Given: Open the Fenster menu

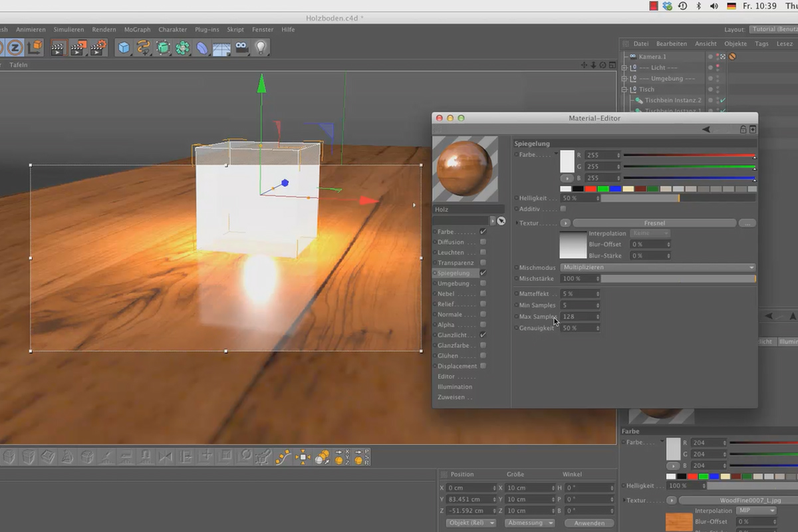Looking at the screenshot, I should click(x=263, y=29).
